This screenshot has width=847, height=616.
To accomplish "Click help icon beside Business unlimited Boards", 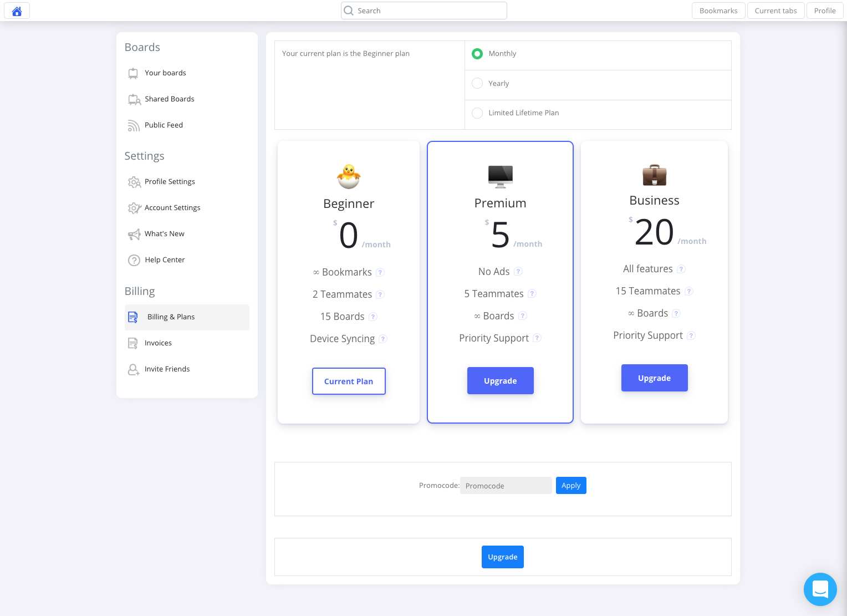I will [676, 313].
